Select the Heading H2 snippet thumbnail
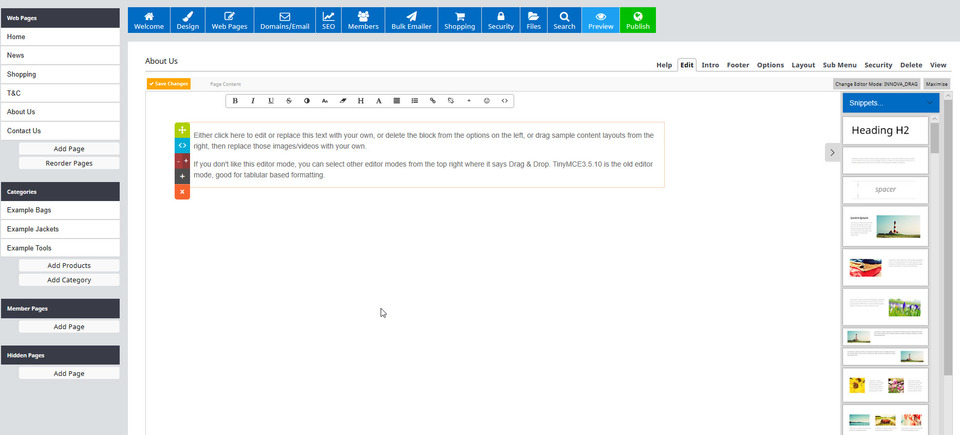The height and width of the screenshot is (435, 960). tap(885, 131)
